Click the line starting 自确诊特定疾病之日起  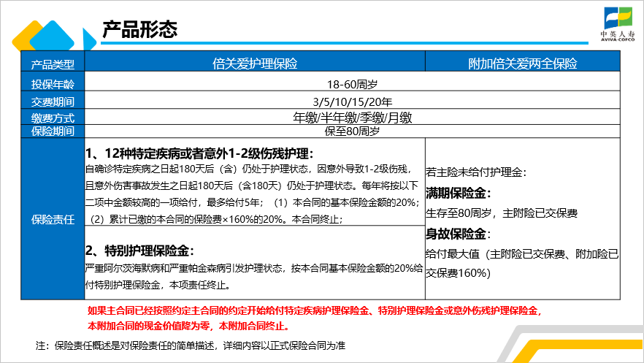pos(248,169)
